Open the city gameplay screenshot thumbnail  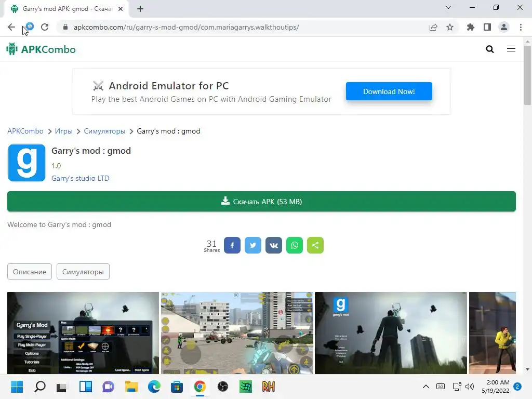click(237, 333)
